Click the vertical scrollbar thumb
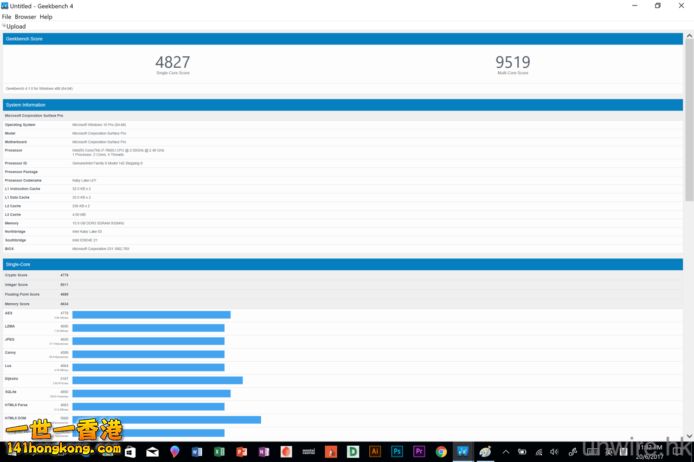694x462 pixels. point(689,119)
